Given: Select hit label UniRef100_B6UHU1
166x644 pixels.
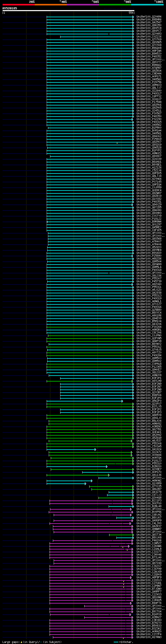Looking at the screenshot, I should (149, 162).
